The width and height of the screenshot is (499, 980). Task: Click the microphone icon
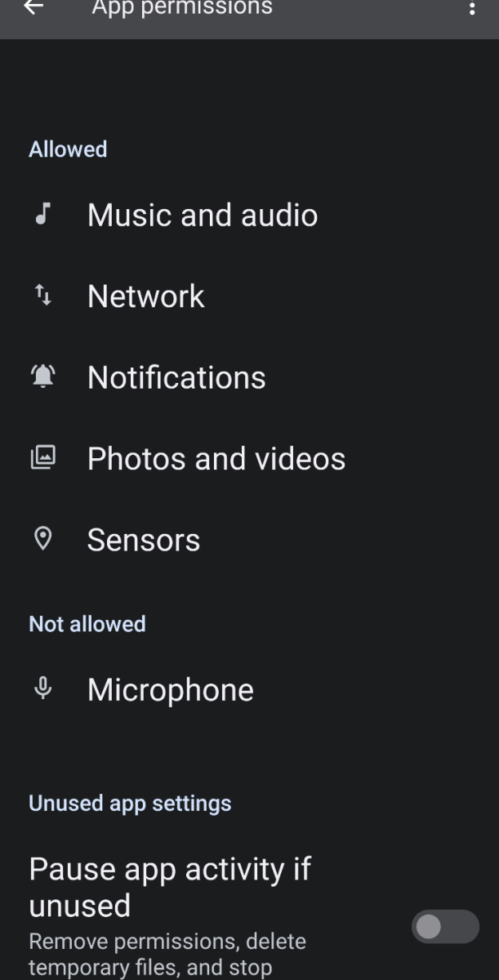point(42,688)
